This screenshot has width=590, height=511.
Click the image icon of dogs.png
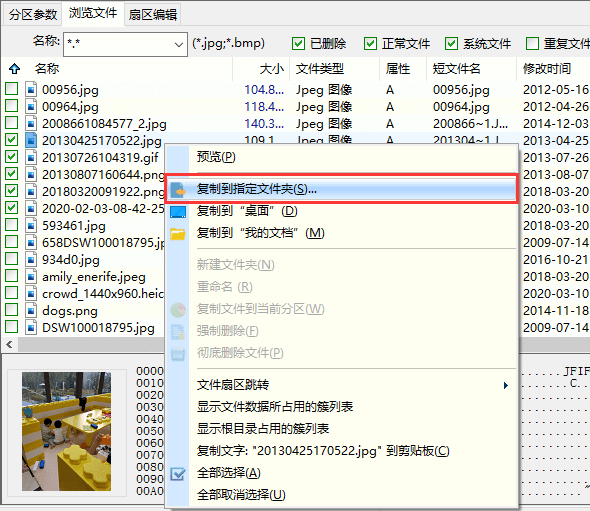31,310
